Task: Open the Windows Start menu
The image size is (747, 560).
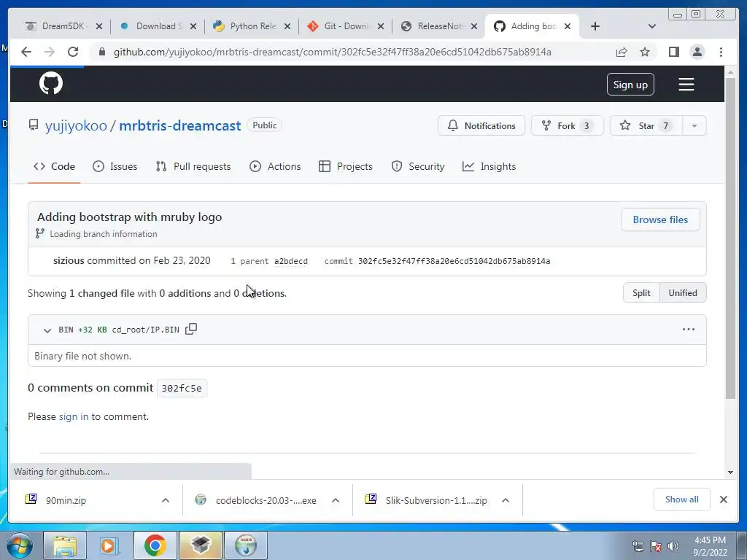Action: tap(19, 545)
